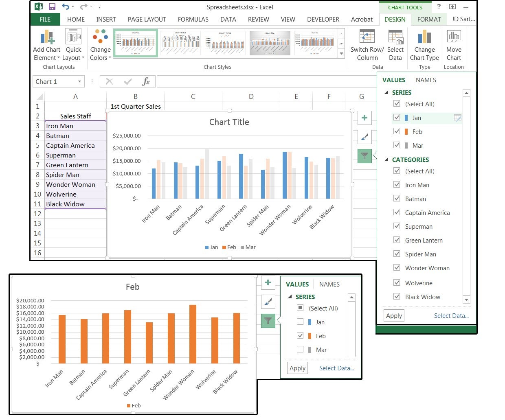Click the Chart Title text in top chart
Image resolution: width=505 pixels, height=420 pixels.
pyautogui.click(x=229, y=122)
